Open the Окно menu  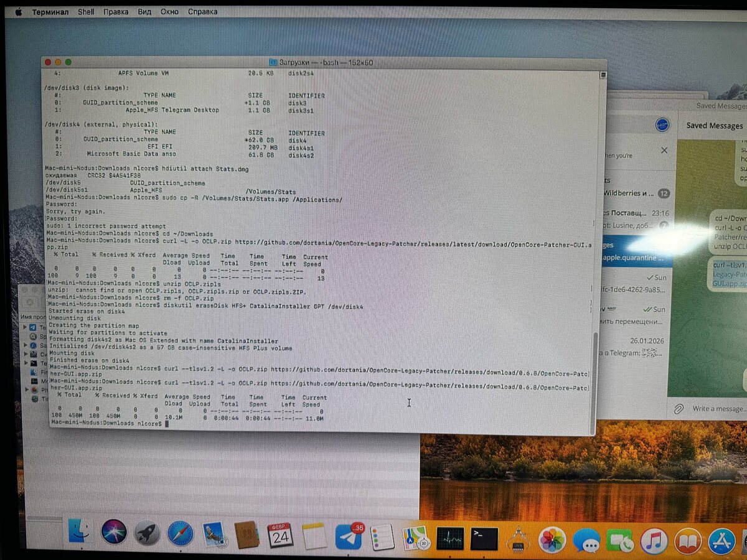pos(169,12)
